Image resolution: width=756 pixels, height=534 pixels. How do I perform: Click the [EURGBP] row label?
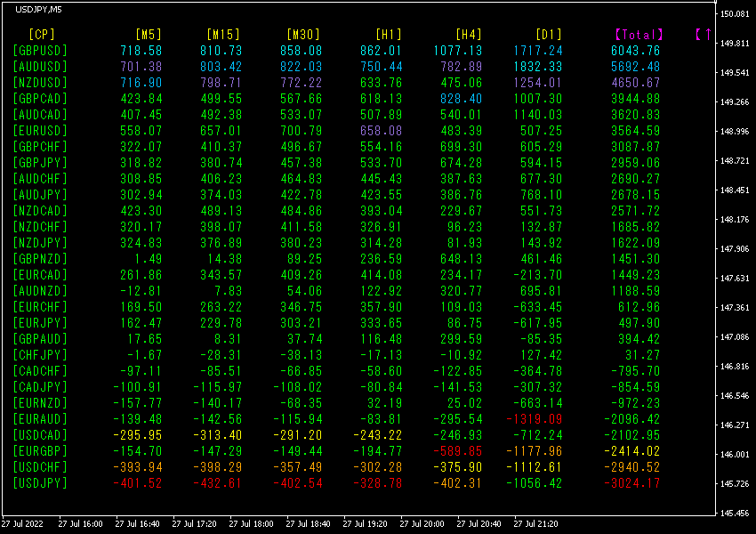tap(41, 451)
